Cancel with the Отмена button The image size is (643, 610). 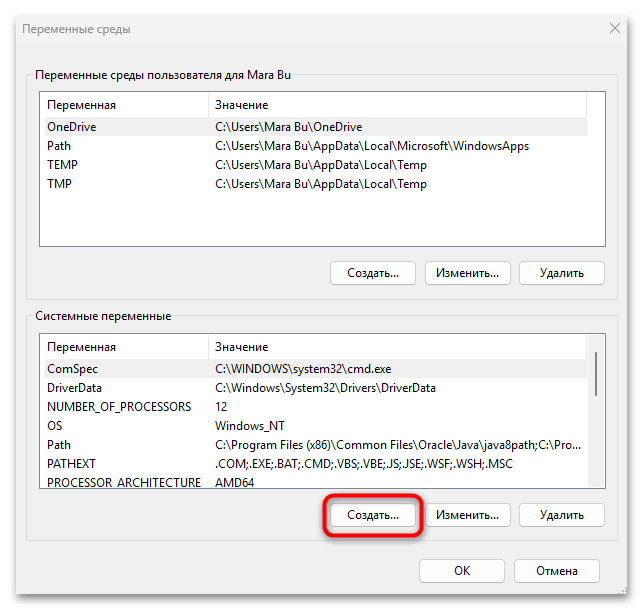[x=556, y=571]
